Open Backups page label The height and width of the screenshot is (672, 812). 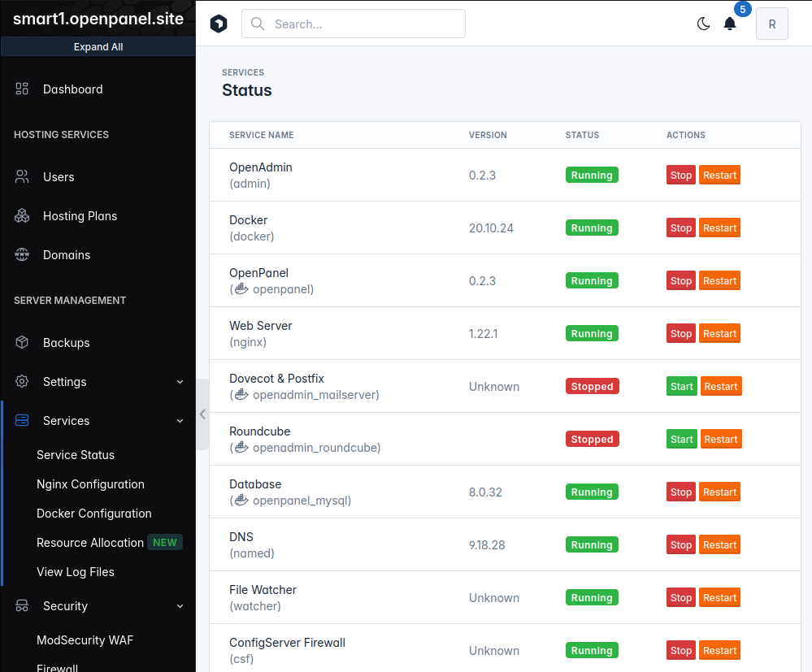(x=67, y=343)
